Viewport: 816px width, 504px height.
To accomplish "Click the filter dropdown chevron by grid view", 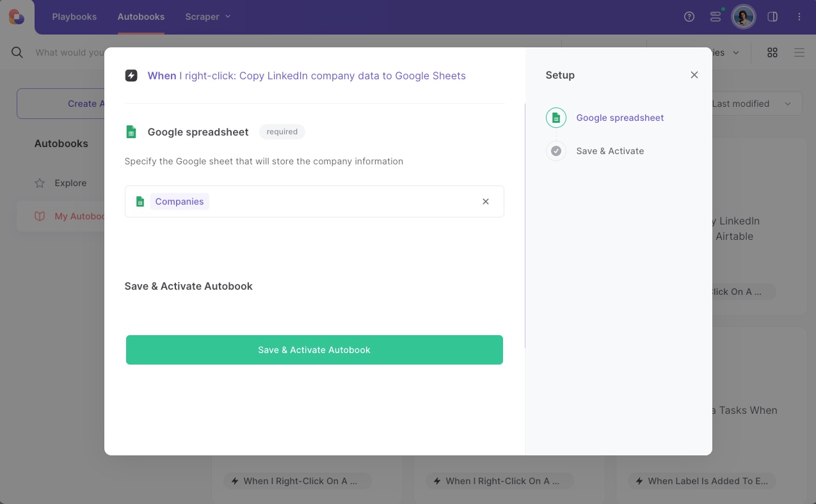I will tap(736, 52).
